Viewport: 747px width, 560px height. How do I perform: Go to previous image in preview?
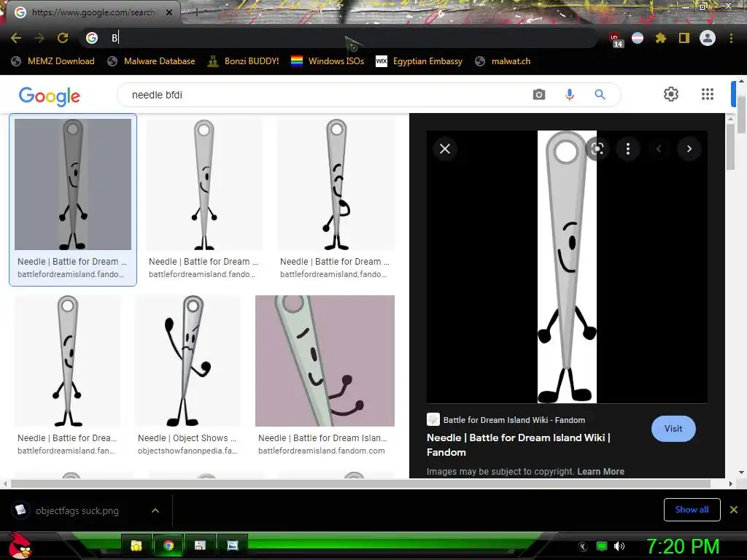(659, 149)
